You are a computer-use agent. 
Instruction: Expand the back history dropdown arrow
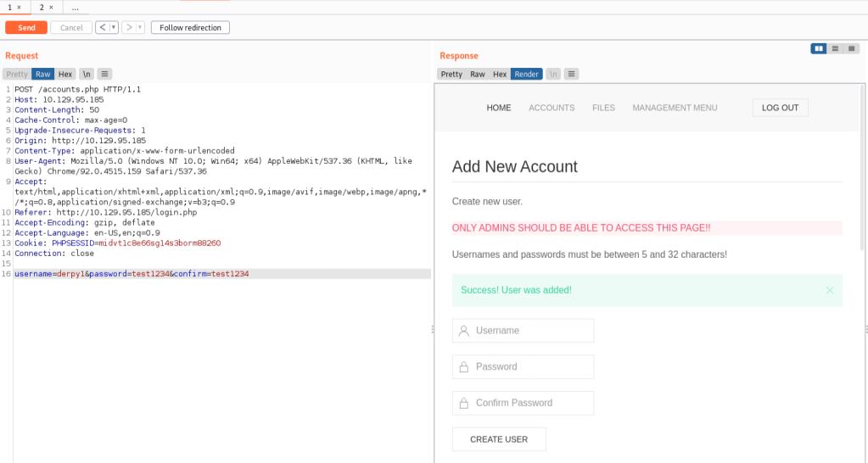pyautogui.click(x=114, y=28)
